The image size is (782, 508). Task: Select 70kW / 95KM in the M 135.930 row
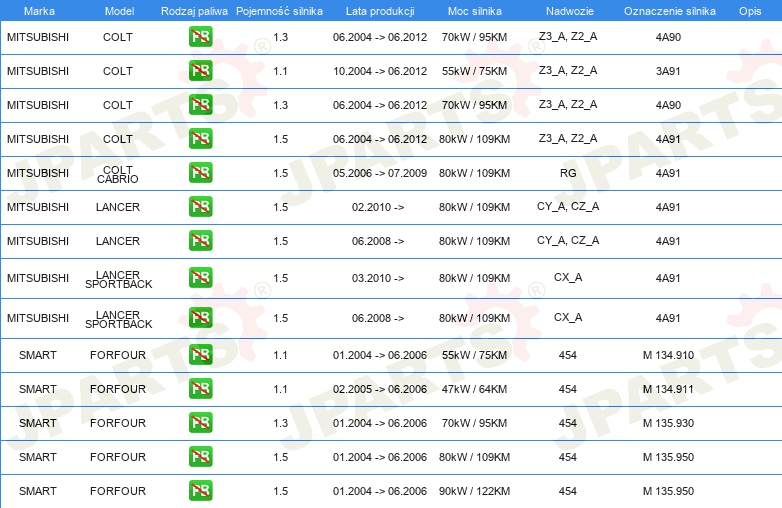coord(474,423)
